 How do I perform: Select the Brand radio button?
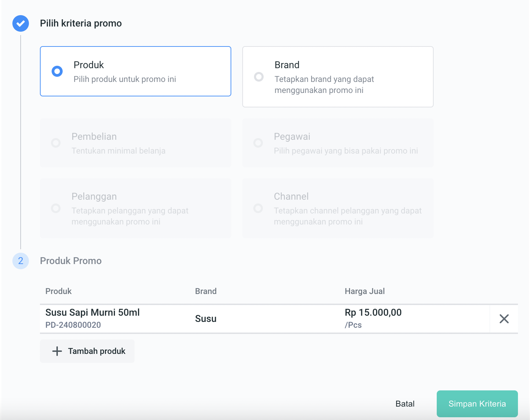coord(259,76)
